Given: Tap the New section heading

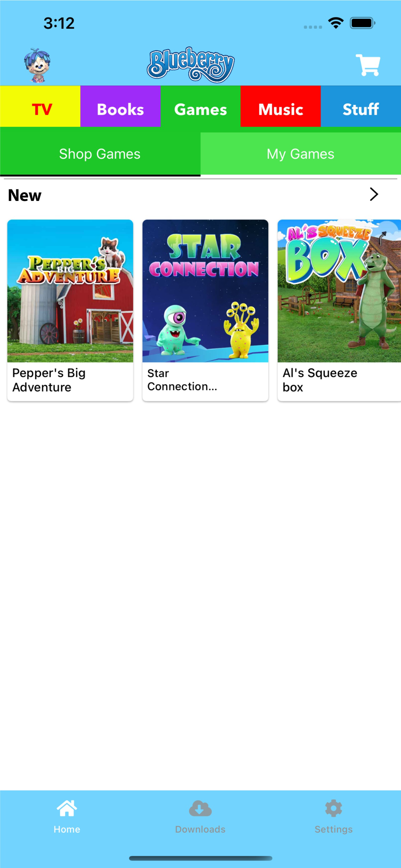Looking at the screenshot, I should click(x=25, y=195).
